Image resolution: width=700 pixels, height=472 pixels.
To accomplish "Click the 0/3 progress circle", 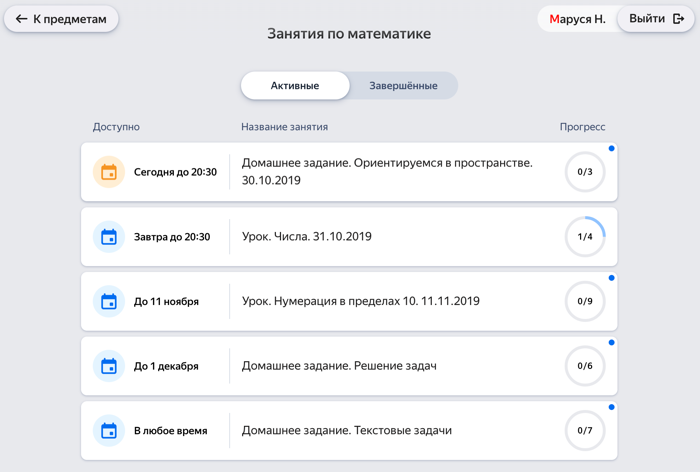I will [585, 172].
